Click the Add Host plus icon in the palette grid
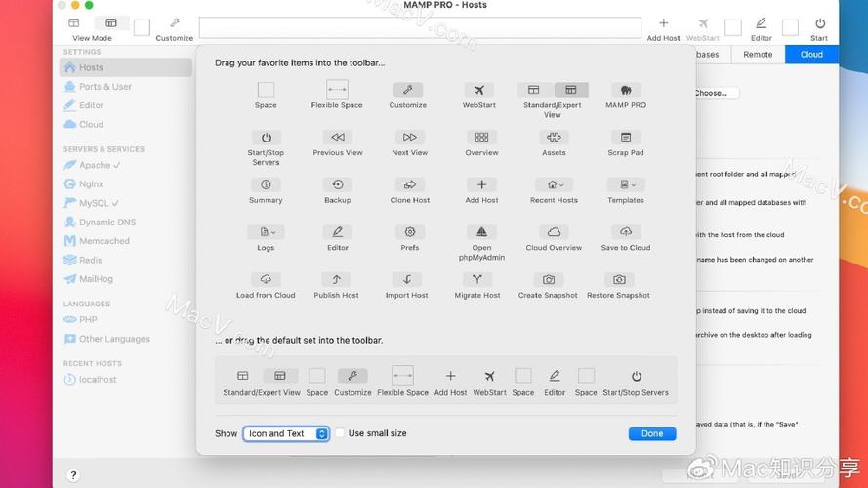Image resolution: width=868 pixels, height=488 pixels. [481, 184]
